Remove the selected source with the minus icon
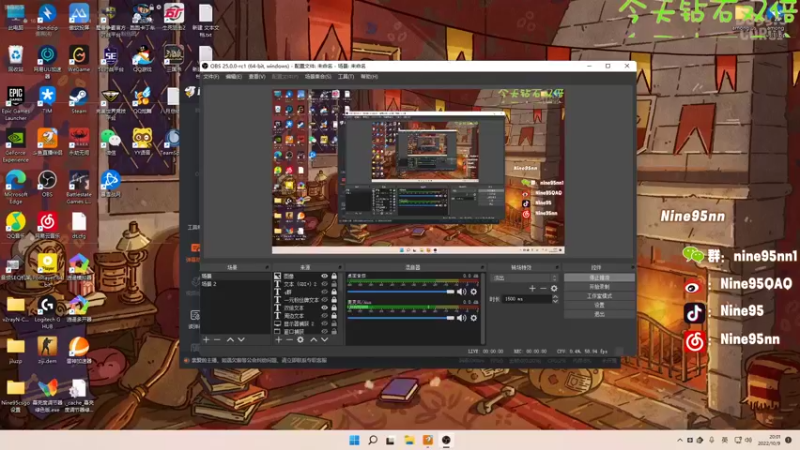 pyautogui.click(x=289, y=339)
